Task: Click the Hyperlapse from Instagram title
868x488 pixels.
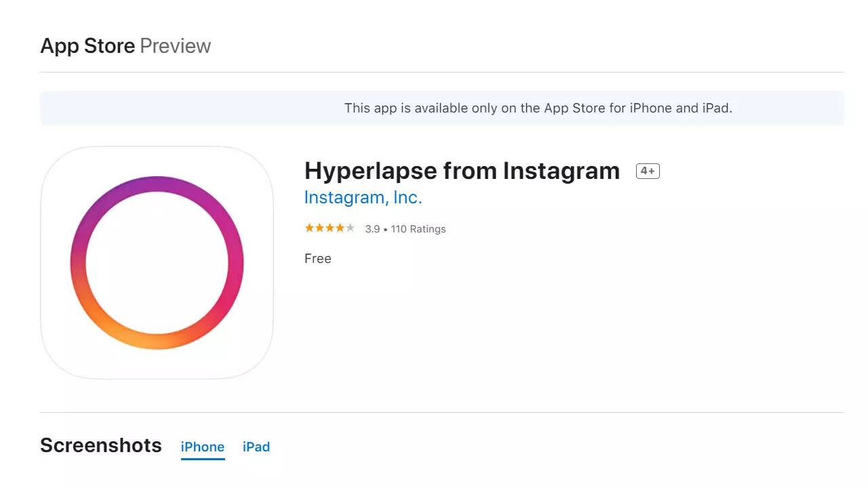Action: coord(462,170)
